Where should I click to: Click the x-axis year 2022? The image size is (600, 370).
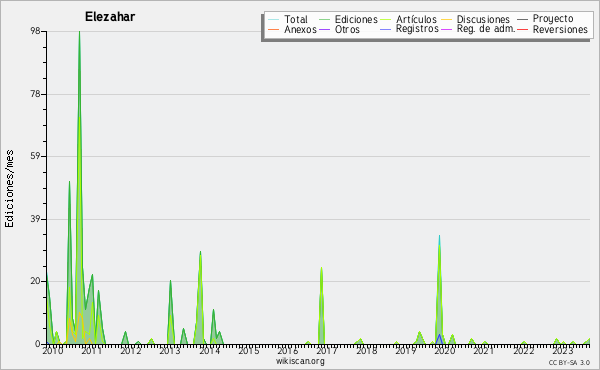[x=523, y=350]
